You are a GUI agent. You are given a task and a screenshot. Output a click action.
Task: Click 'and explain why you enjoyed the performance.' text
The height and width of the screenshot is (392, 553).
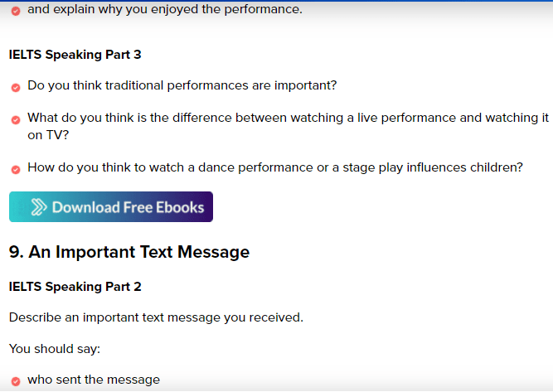tap(165, 9)
